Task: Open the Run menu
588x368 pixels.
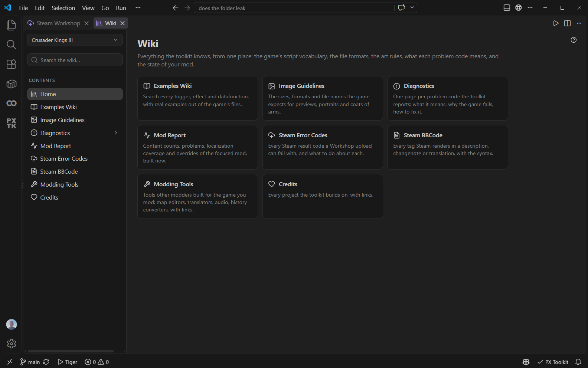Action: click(121, 8)
